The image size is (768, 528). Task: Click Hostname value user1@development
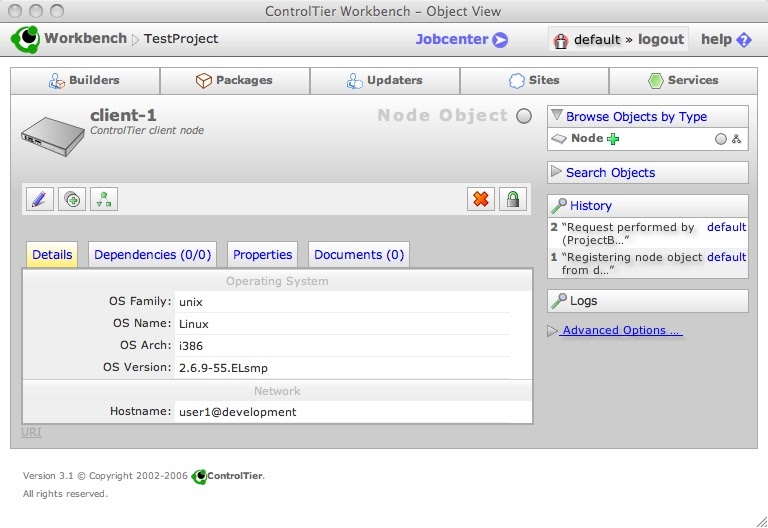pos(237,412)
